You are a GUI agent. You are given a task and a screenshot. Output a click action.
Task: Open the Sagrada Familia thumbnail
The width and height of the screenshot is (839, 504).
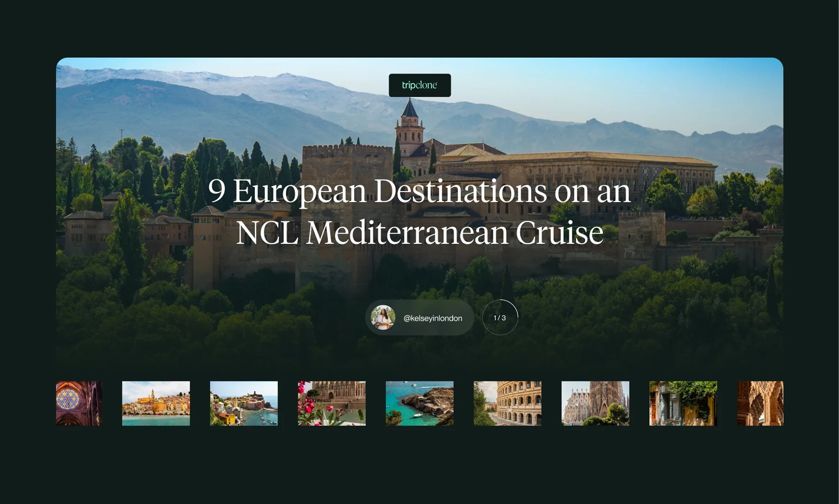click(x=595, y=403)
